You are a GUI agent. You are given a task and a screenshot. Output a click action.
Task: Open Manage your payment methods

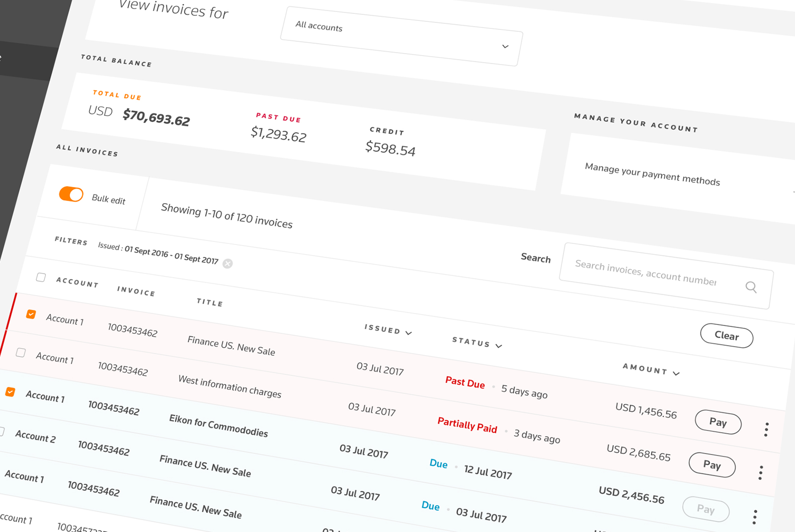[652, 174]
